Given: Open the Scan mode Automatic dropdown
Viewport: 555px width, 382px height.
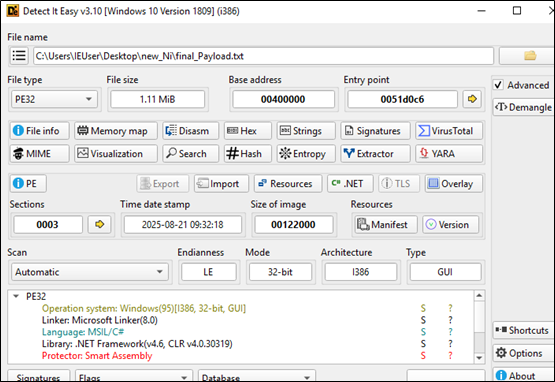Looking at the screenshot, I should tap(90, 272).
